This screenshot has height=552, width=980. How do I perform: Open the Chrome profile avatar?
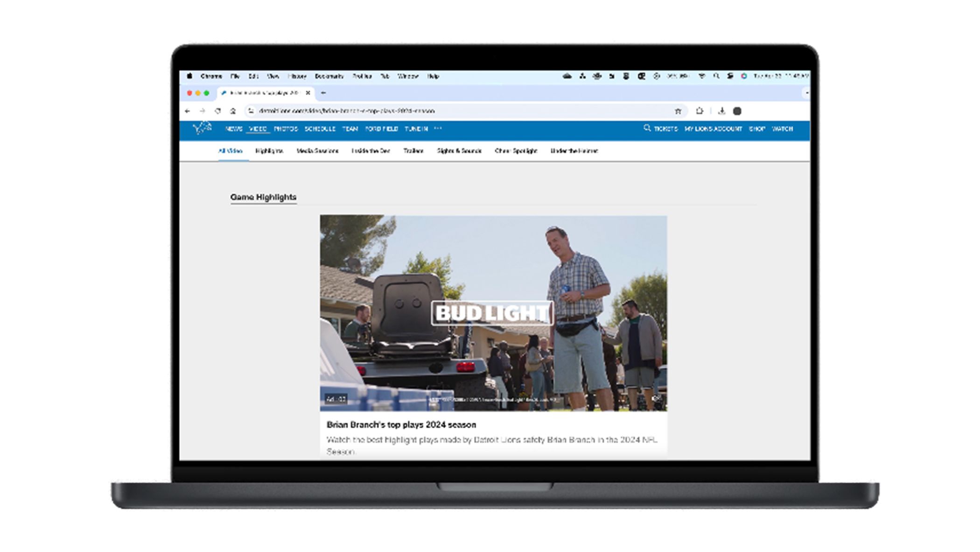[737, 111]
